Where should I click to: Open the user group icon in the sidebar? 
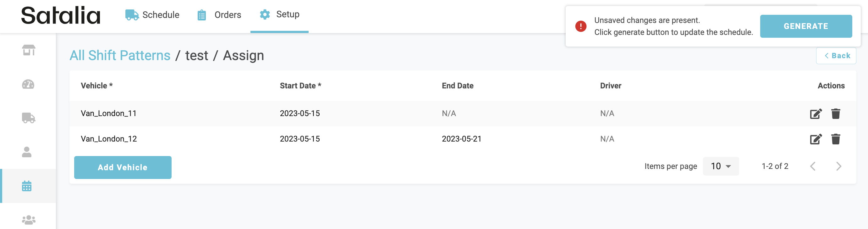[29, 220]
